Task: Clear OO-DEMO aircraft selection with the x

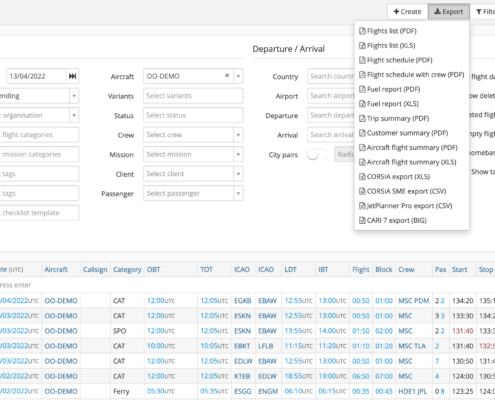Action: click(227, 76)
